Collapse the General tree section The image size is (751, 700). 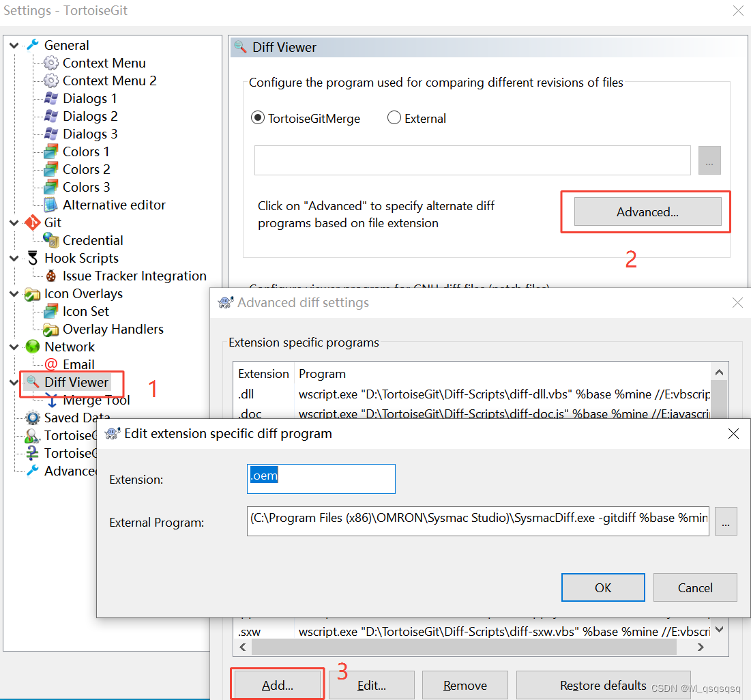click(x=14, y=45)
